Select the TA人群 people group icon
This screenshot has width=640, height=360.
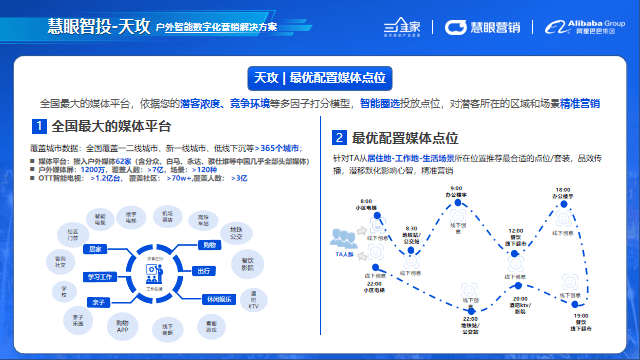coord(344,239)
